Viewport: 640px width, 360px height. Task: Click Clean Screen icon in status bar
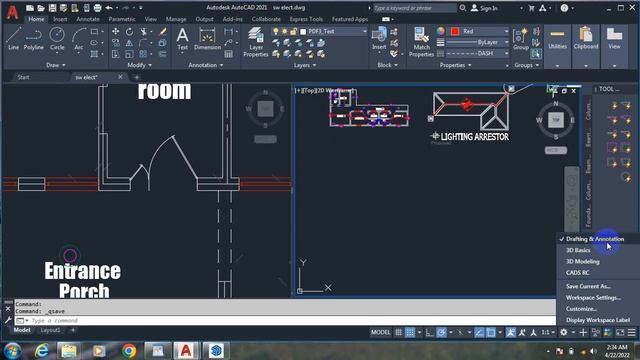pos(620,333)
